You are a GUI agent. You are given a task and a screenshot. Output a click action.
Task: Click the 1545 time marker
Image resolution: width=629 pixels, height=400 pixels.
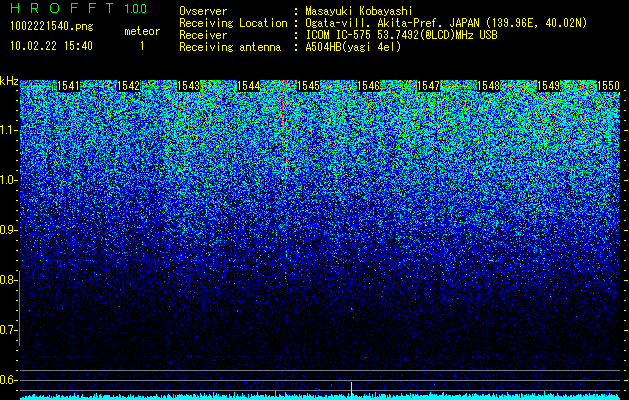click(308, 86)
